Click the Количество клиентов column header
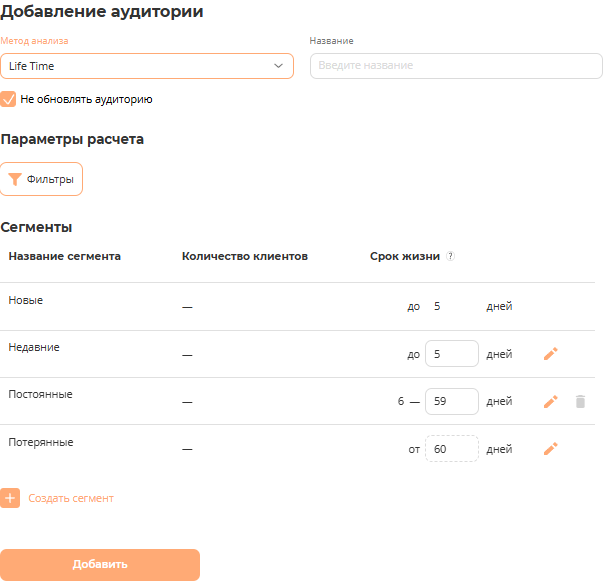This screenshot has height=583, width=608. tap(245, 256)
